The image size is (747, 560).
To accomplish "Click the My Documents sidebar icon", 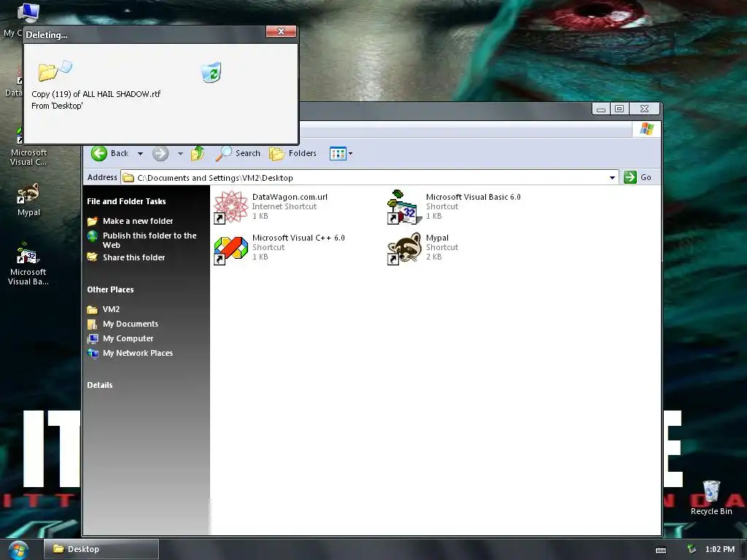I will (x=93, y=324).
